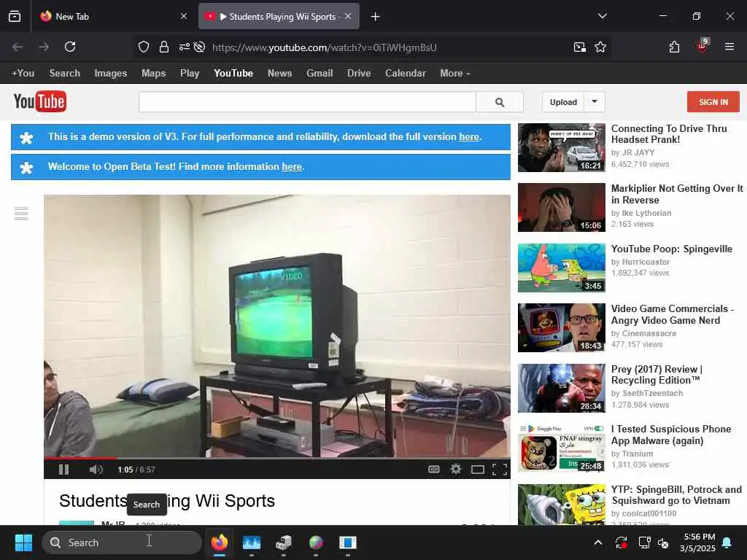The height and width of the screenshot is (560, 747).
Task: Click the red SIGN IN button
Action: point(713,102)
